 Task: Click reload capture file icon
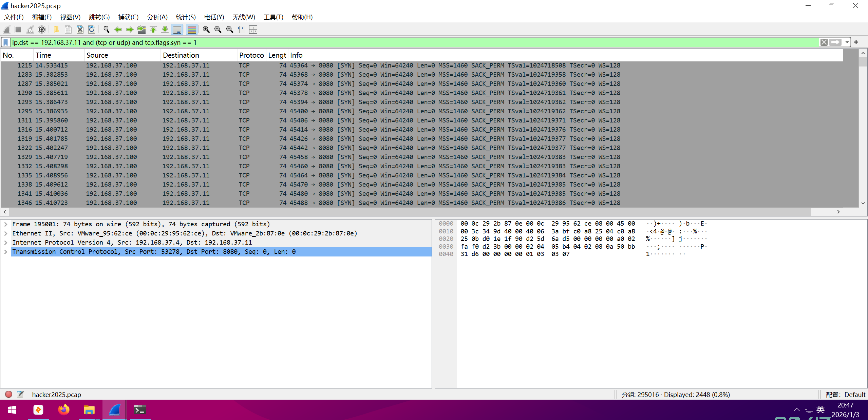coord(92,30)
